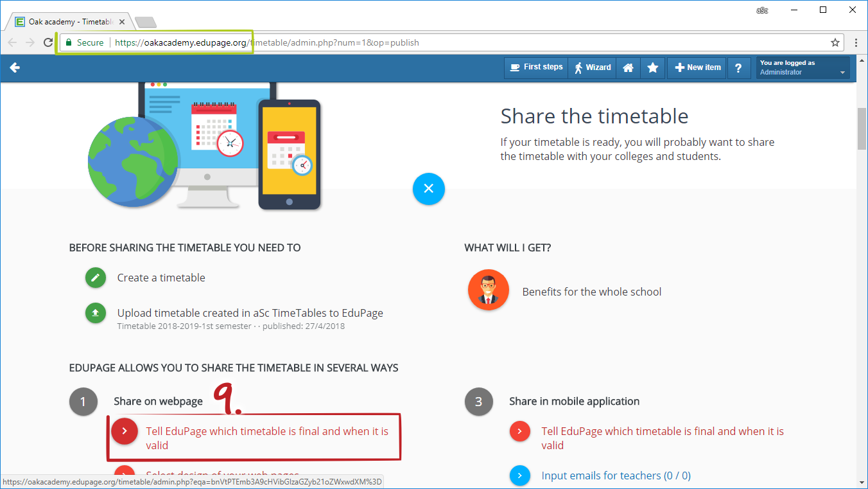Reload the page with the refresh button
The image size is (868, 489).
48,42
